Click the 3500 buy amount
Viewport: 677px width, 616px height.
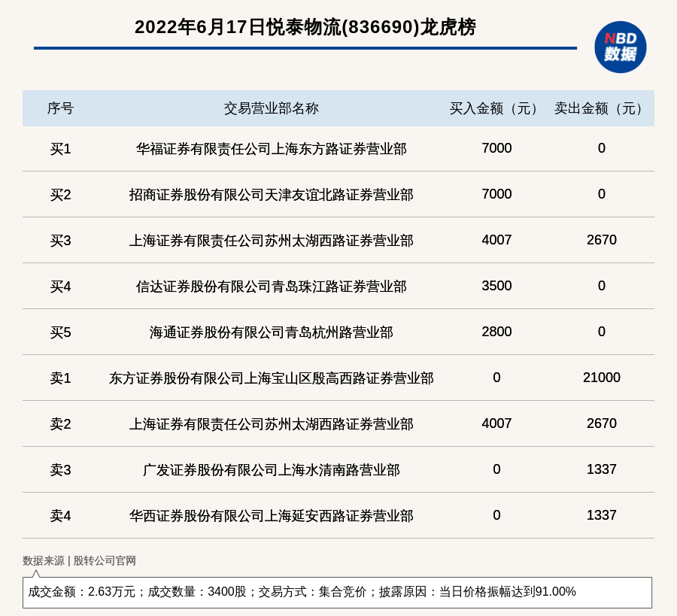(x=496, y=286)
